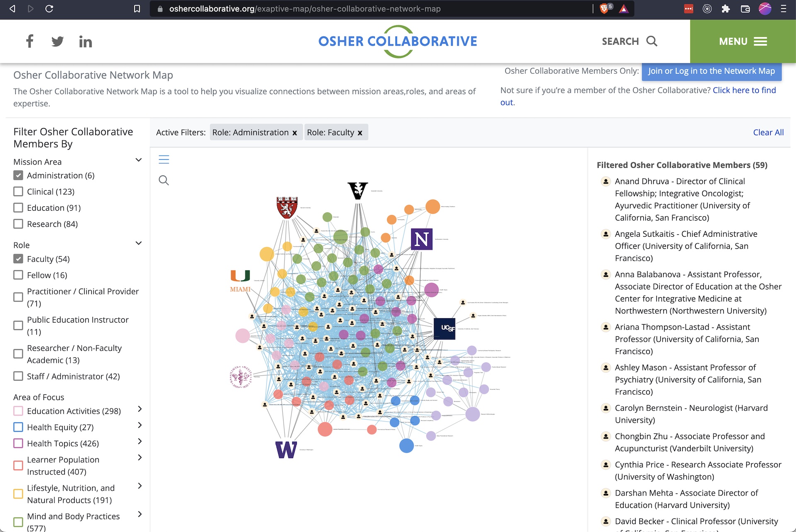Screen dimensions: 796x532
Task: Check Public Education Instructor (11)
Action: click(x=18, y=326)
